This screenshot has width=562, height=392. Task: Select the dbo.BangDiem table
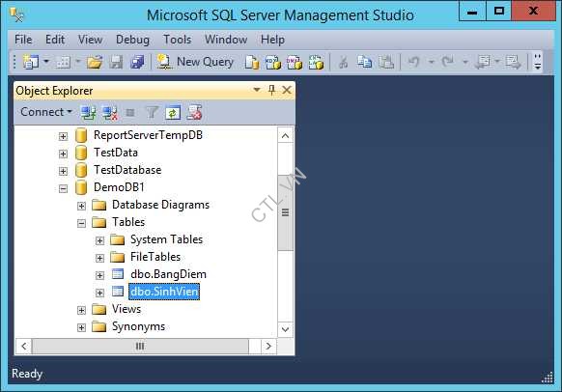pos(168,274)
